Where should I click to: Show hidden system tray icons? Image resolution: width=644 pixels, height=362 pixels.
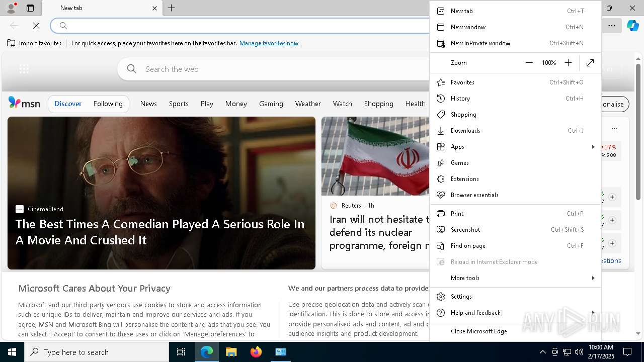point(542,352)
